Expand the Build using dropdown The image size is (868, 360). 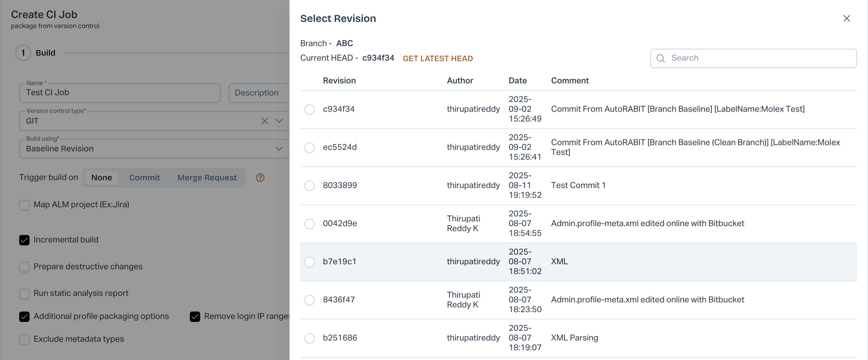coord(279,148)
